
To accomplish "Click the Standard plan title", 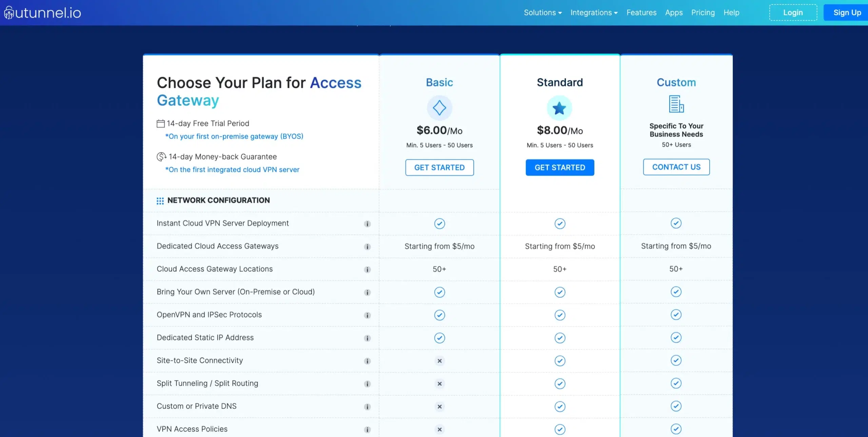I will (560, 82).
